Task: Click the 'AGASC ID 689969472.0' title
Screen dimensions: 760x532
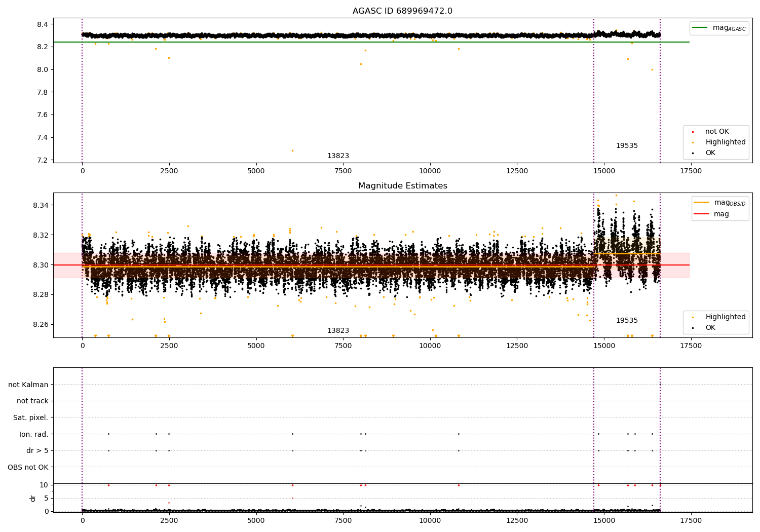Action: click(x=402, y=11)
